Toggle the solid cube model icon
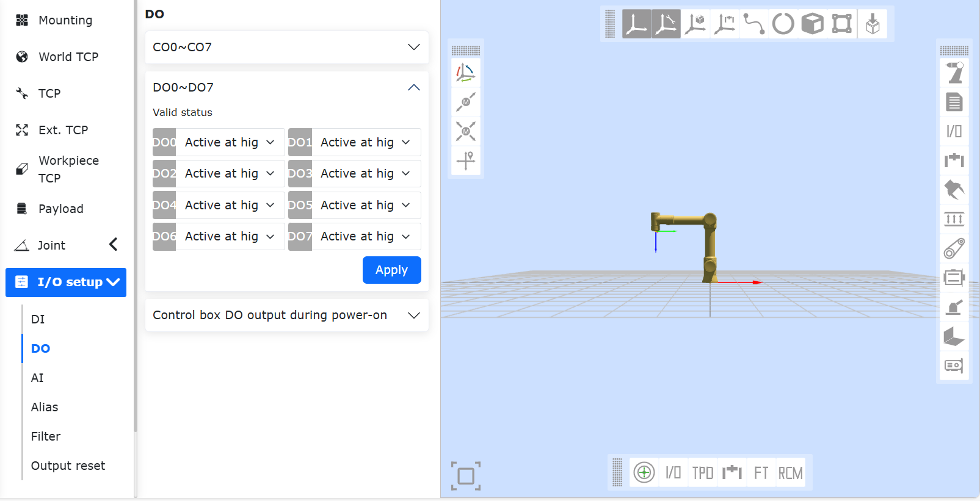Viewport: 980px width, 501px height. [x=812, y=24]
